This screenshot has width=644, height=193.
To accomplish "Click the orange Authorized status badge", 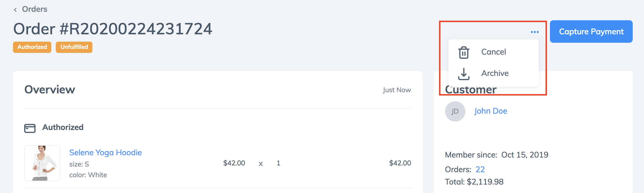I will [32, 47].
